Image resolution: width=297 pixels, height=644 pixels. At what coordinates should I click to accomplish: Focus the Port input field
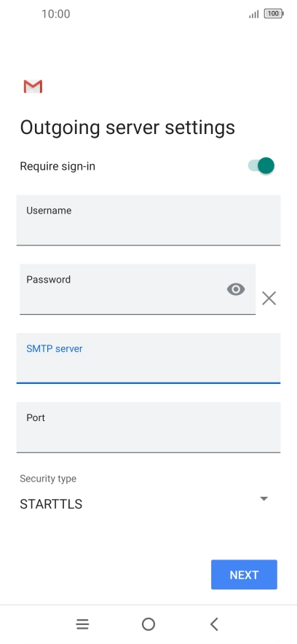tap(148, 427)
